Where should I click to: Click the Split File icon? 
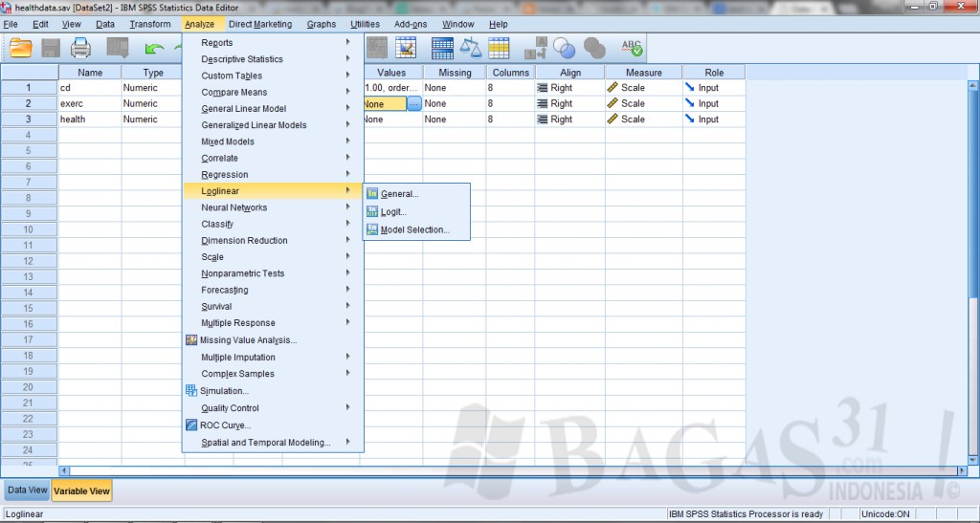pos(442,48)
